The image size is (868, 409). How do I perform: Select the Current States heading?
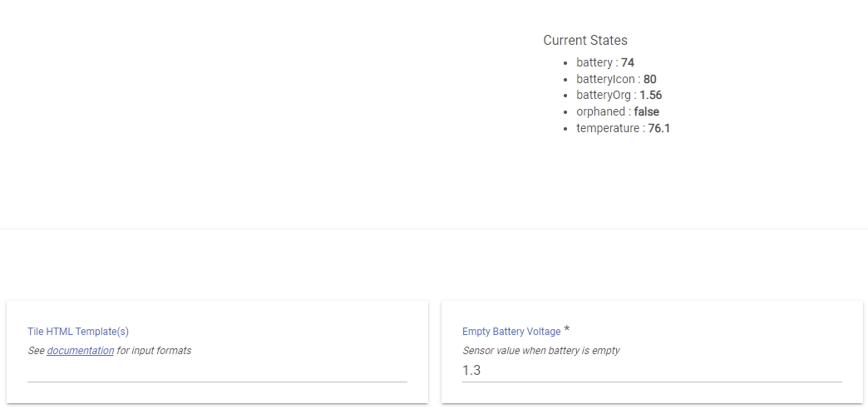pos(585,40)
